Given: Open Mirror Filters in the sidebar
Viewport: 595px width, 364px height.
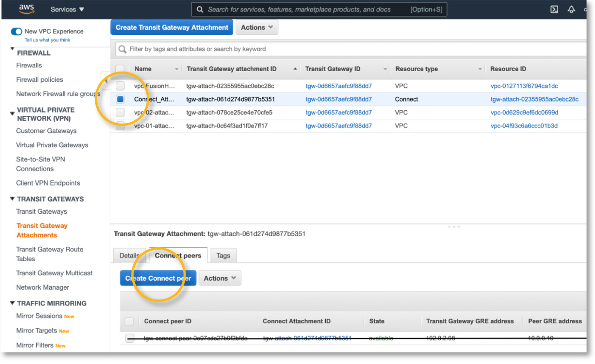Looking at the screenshot, I should coord(35,345).
